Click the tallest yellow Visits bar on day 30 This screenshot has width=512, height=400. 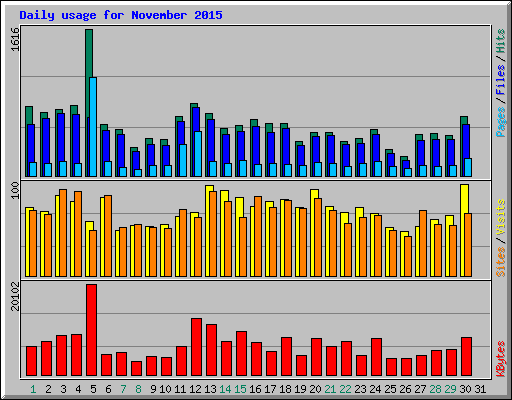pyautogui.click(x=464, y=230)
